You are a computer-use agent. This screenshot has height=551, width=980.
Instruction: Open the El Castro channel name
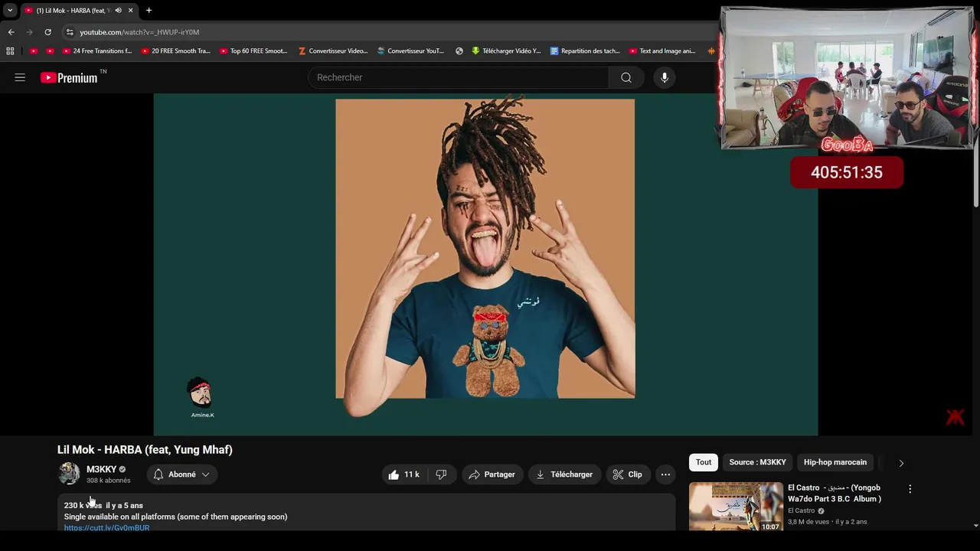(802, 510)
